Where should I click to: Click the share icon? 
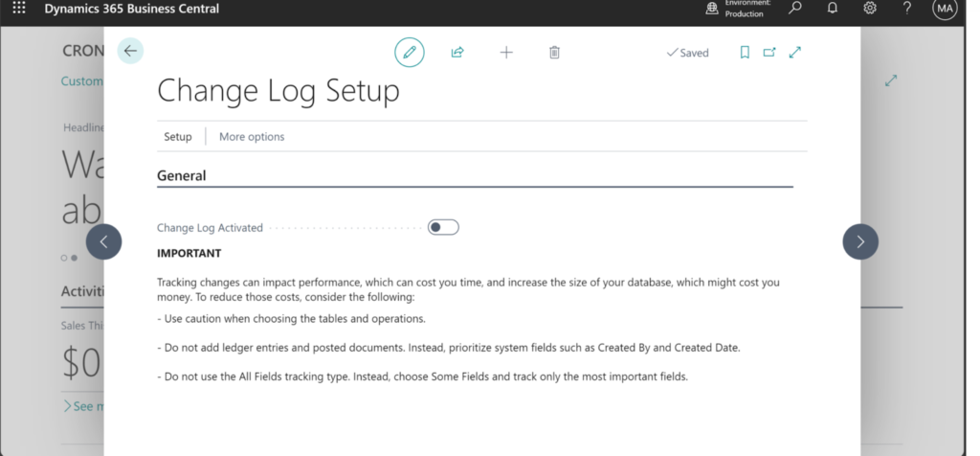(x=457, y=53)
